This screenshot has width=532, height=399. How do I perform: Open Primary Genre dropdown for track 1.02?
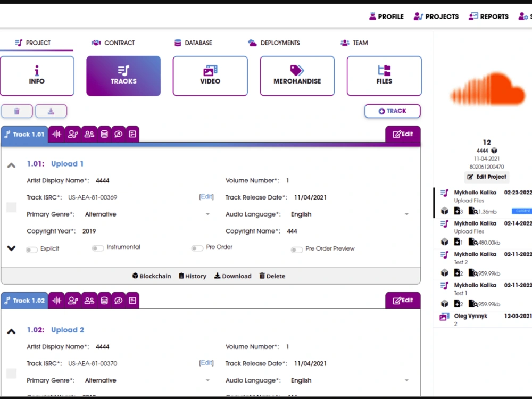(207, 381)
